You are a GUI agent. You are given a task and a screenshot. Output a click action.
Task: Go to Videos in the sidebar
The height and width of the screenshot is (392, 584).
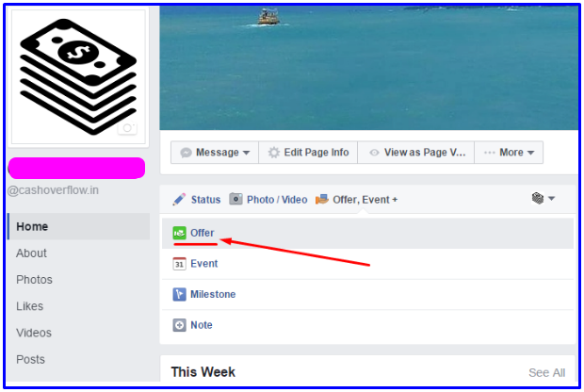tap(34, 333)
